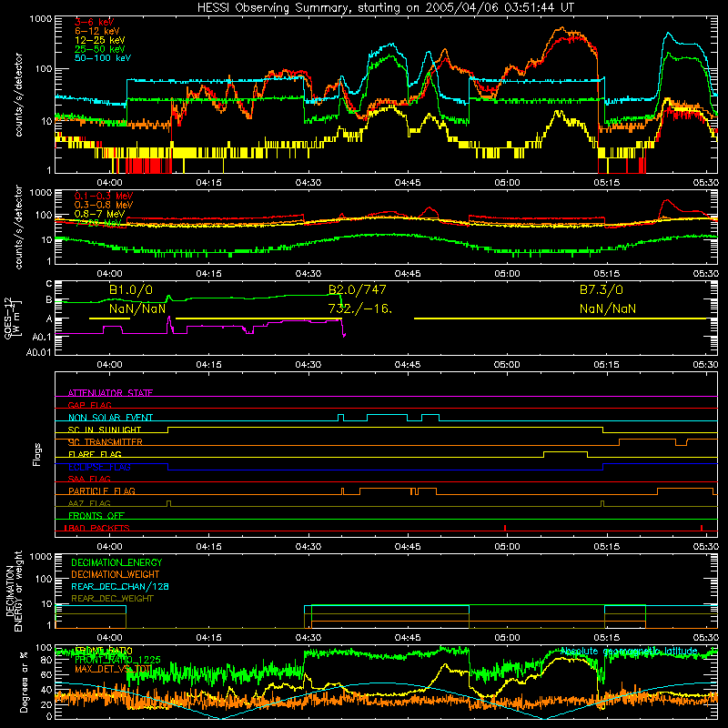Select the SC_IN_SUNLIGHT flag label
Viewport: 728px width, 728px height.
(x=105, y=430)
